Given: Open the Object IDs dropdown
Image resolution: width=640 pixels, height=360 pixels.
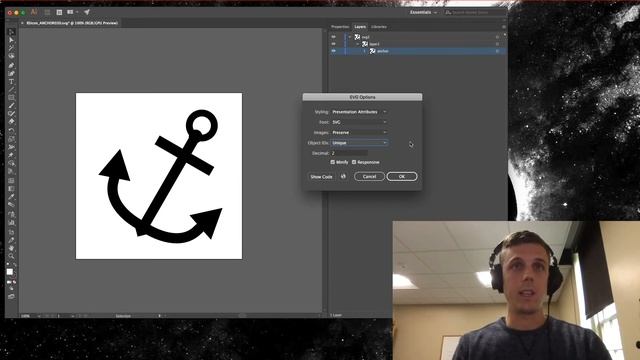Looking at the screenshot, I should point(359,143).
